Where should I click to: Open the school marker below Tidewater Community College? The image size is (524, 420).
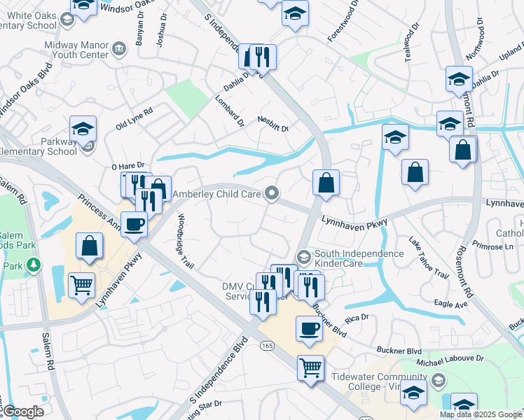(x=413, y=393)
